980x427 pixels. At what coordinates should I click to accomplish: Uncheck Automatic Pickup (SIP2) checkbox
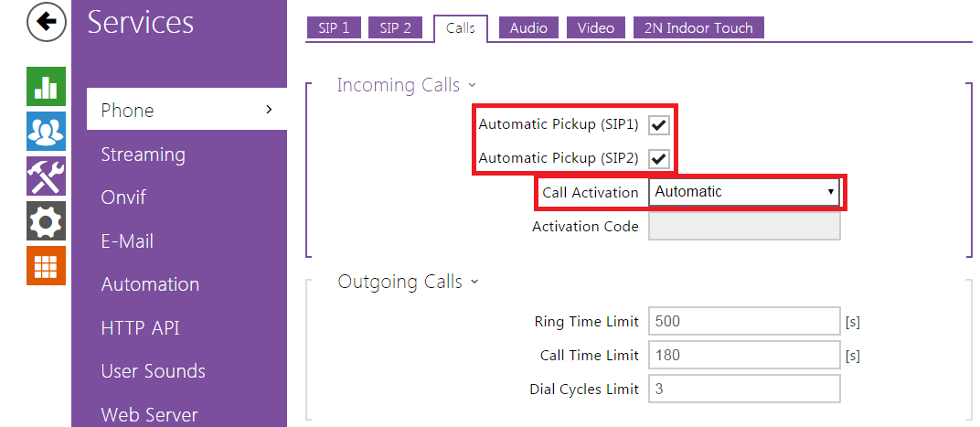(659, 158)
